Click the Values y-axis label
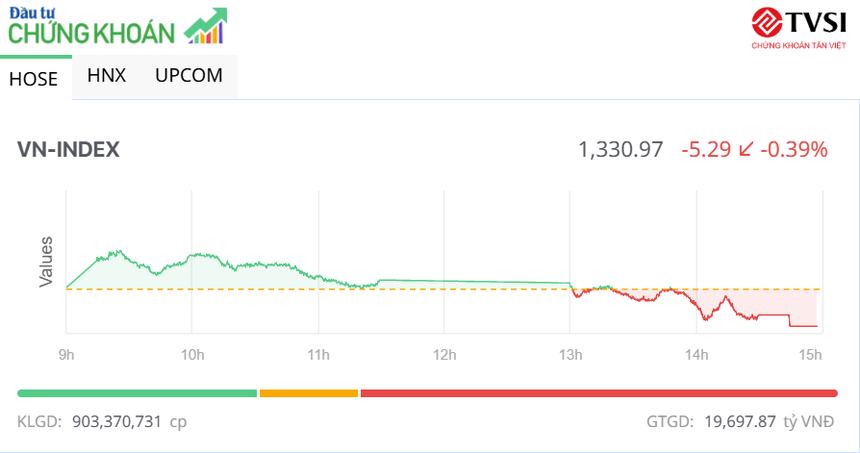860x453 pixels. pyautogui.click(x=46, y=262)
